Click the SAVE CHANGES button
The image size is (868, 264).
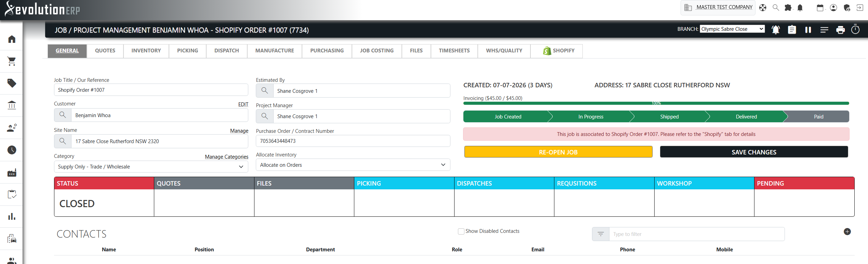tap(754, 152)
